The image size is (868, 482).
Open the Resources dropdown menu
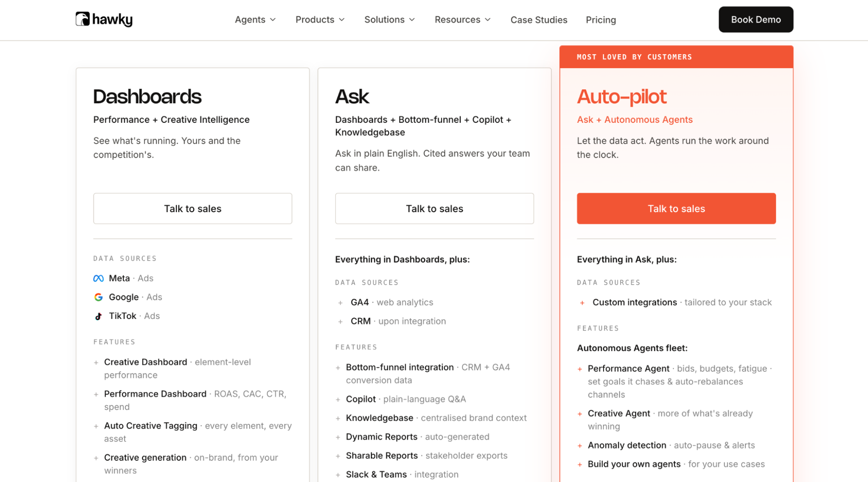(x=462, y=20)
